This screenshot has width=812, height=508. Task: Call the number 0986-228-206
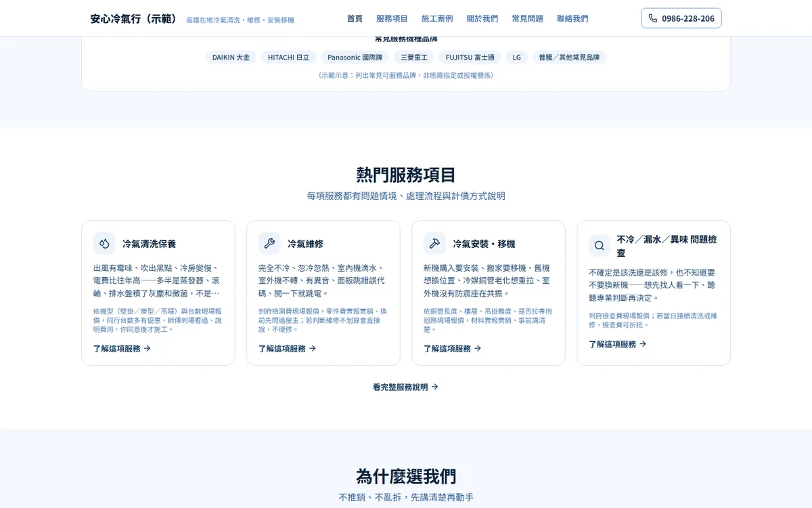(681, 18)
